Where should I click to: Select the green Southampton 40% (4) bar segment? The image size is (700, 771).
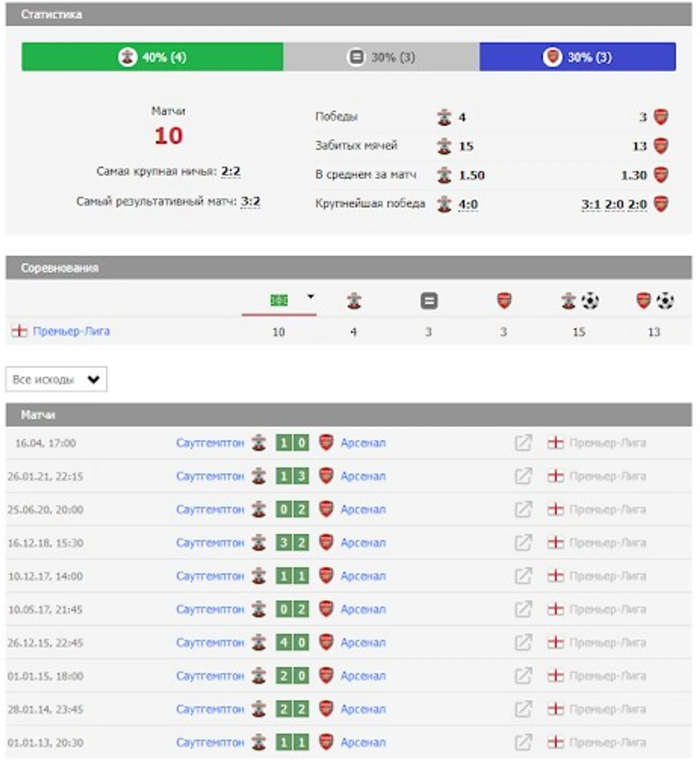point(152,57)
